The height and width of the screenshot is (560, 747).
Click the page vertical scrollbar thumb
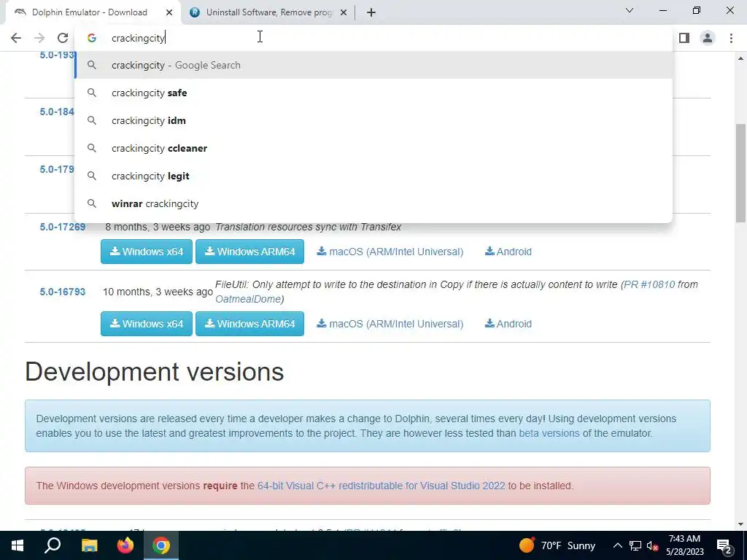pos(740,172)
